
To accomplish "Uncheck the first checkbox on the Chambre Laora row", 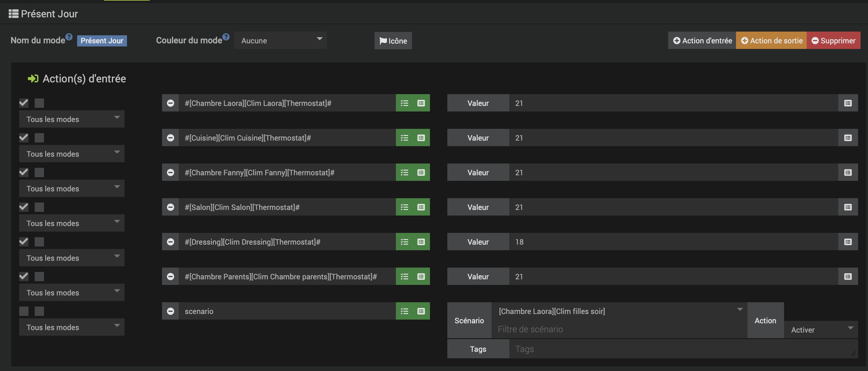I will tap(24, 103).
